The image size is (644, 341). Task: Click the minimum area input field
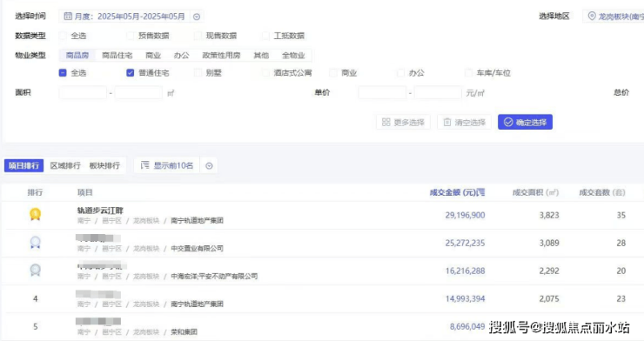[x=83, y=93]
